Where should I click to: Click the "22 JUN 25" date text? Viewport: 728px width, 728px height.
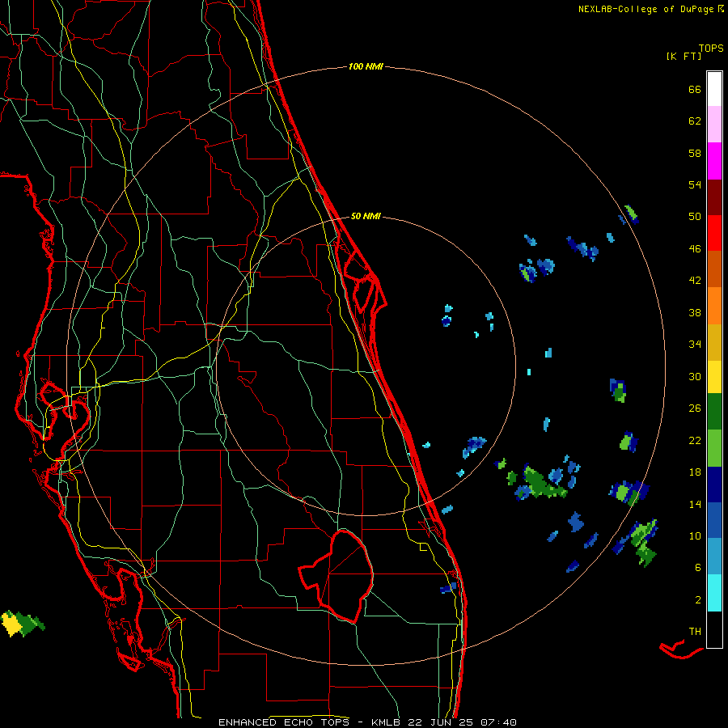tap(442, 722)
